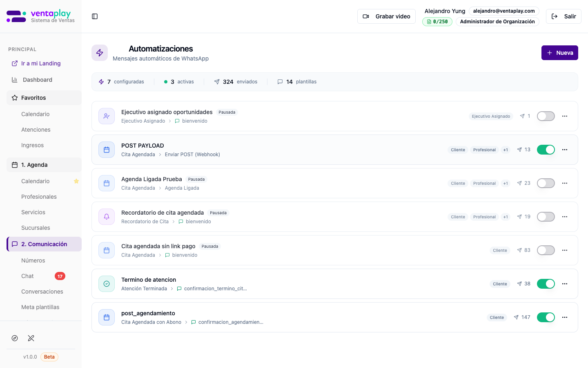Open Ir a mi Landing link
This screenshot has height=368, width=588.
coord(40,63)
